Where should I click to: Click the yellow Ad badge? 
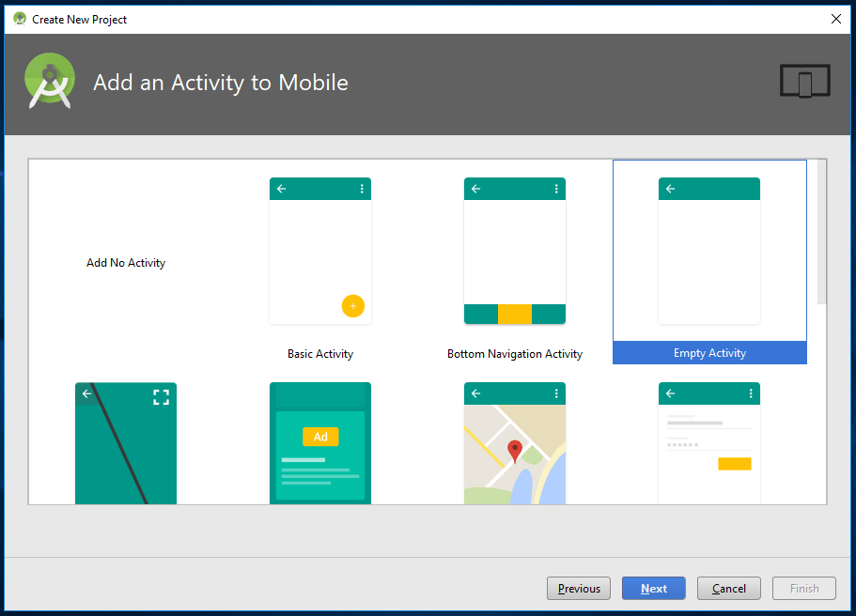[x=320, y=437]
